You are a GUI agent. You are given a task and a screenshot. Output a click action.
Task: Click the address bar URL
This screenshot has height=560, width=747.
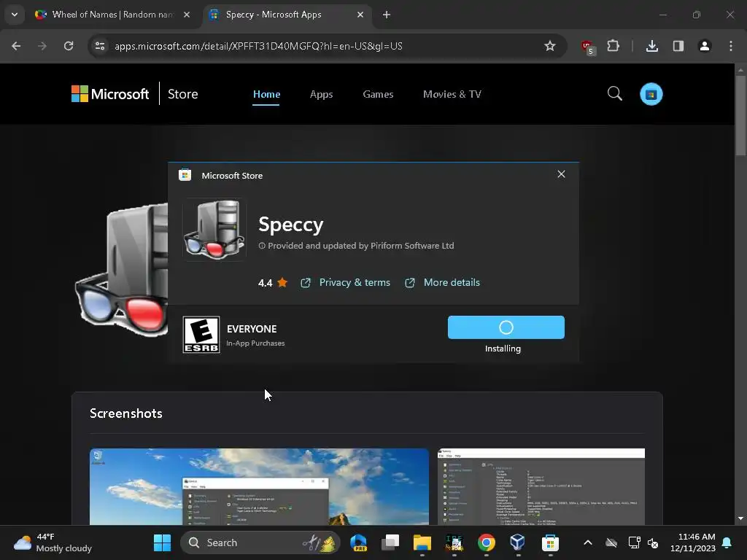258,46
